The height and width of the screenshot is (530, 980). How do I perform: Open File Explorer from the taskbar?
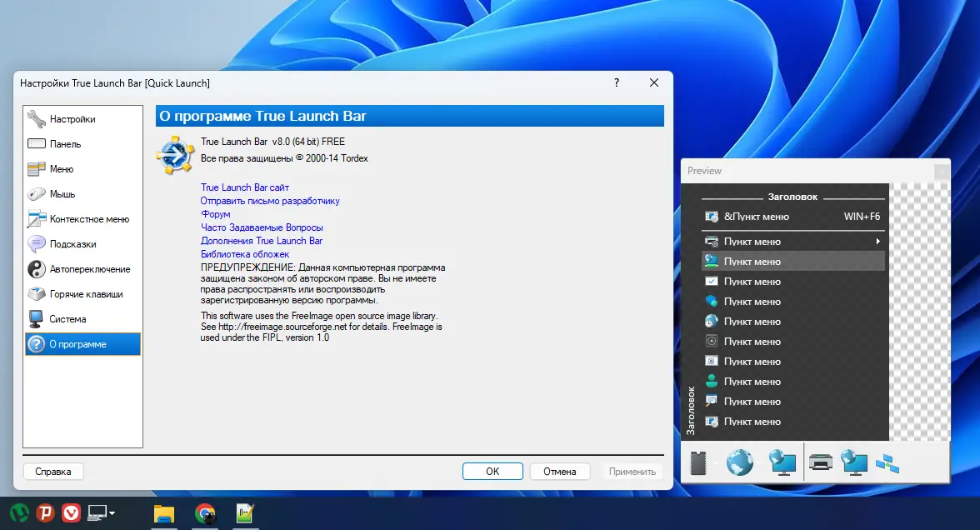point(164,513)
